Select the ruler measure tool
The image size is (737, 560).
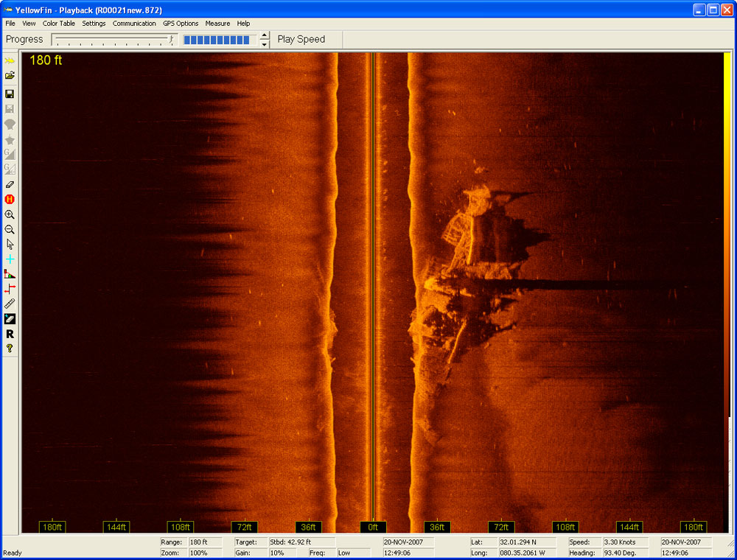[10, 304]
